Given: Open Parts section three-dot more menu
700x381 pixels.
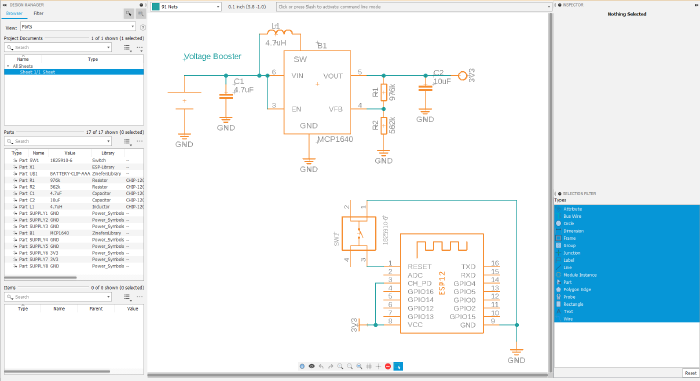Looking at the screenshot, I should pos(140,142).
